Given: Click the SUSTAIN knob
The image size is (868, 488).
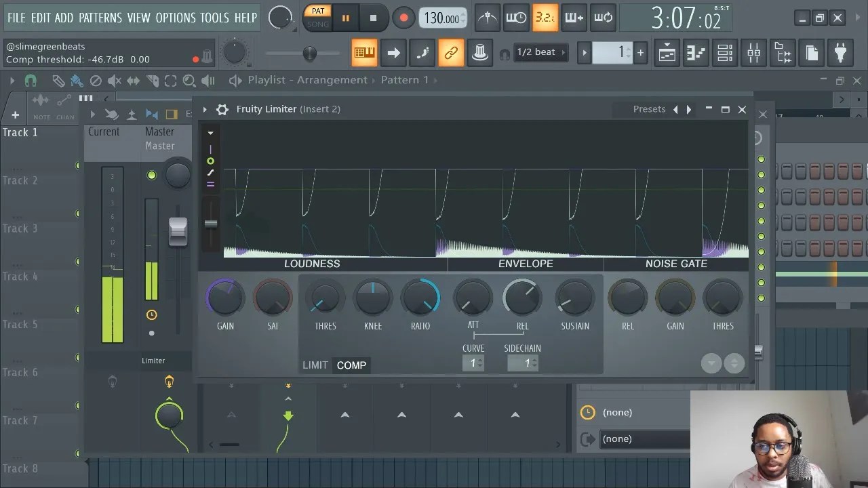Looking at the screenshot, I should (574, 298).
